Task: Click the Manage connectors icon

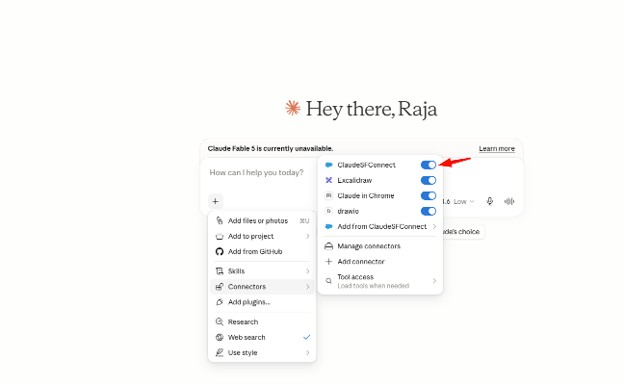Action: 329,246
